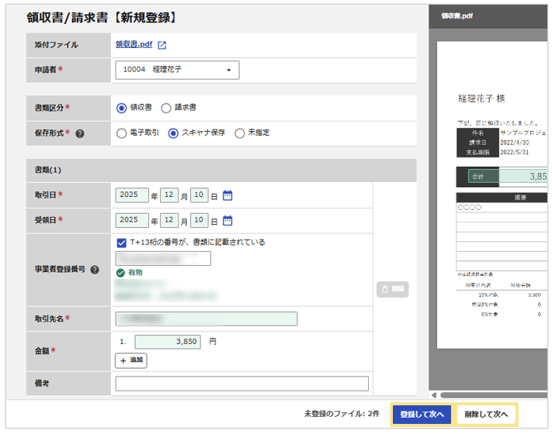Click the 金額 field showing 3,850
Viewport: 552px width, 434px height.
[168, 342]
